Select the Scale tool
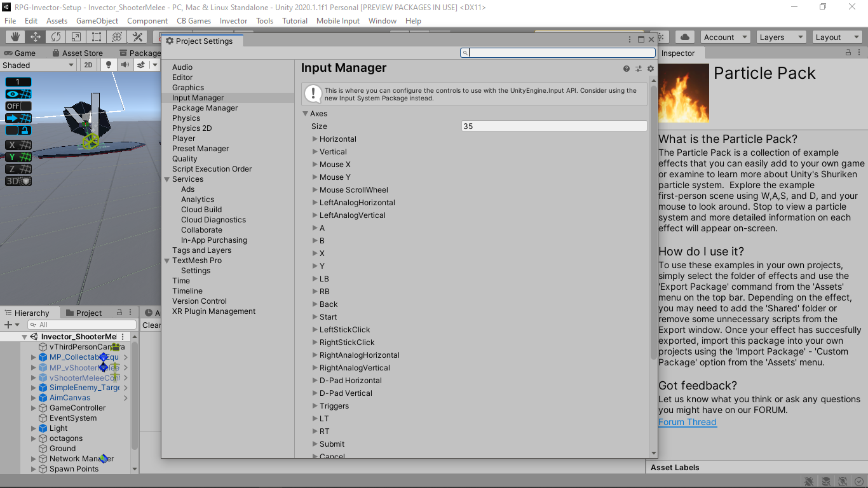This screenshot has width=868, height=488. 76,37
